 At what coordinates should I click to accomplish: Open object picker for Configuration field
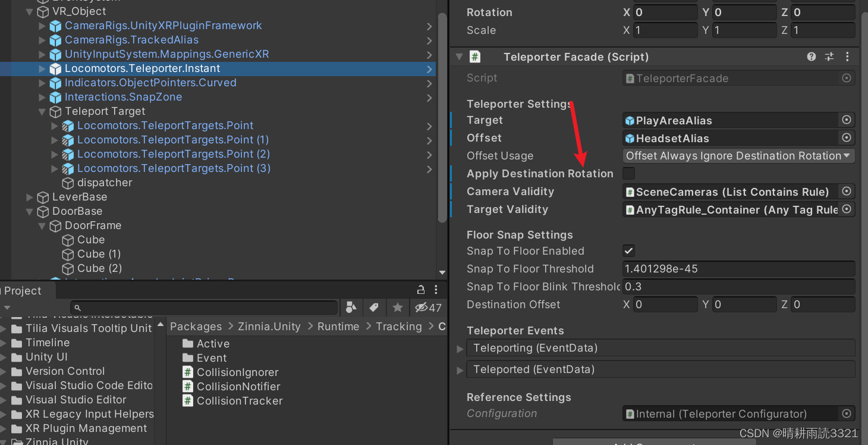[847, 413]
